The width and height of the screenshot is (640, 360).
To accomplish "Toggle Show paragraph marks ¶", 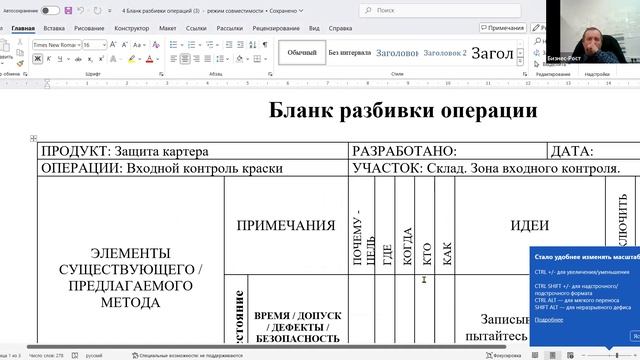I will tap(265, 44).
